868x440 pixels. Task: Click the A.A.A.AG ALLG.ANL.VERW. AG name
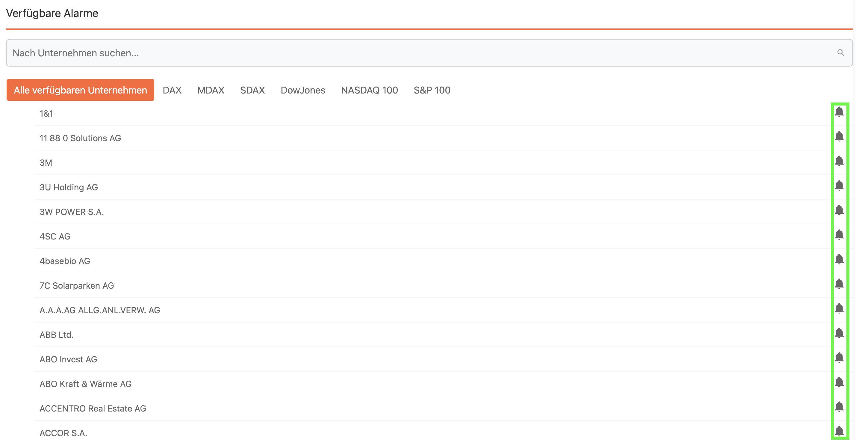click(100, 311)
